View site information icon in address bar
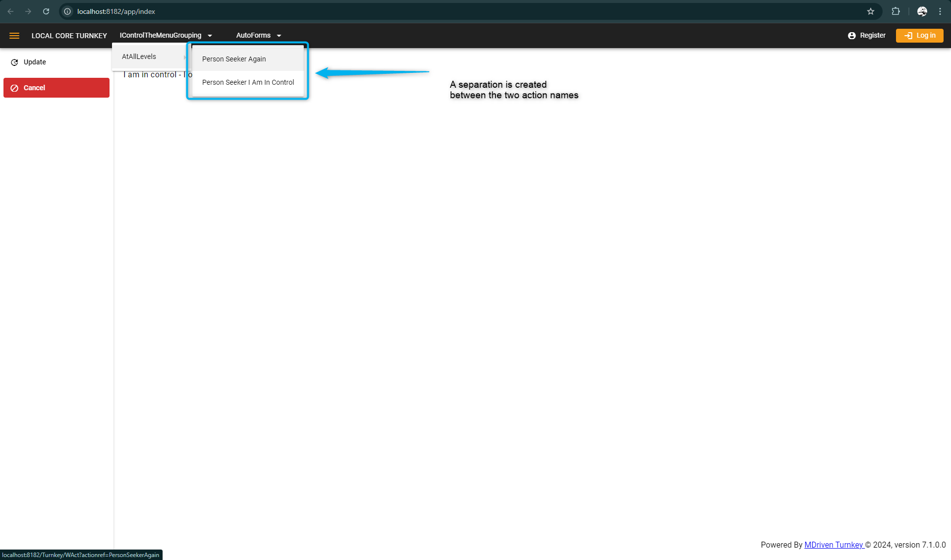 (x=68, y=11)
